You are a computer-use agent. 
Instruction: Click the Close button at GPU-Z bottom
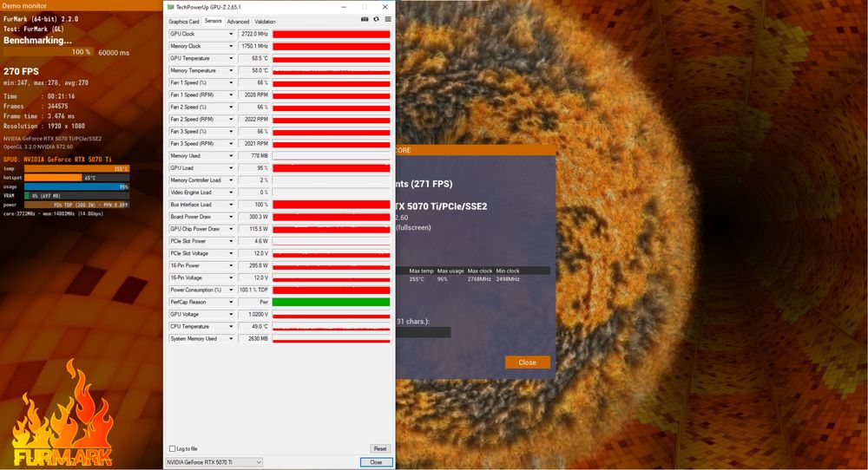click(x=376, y=461)
